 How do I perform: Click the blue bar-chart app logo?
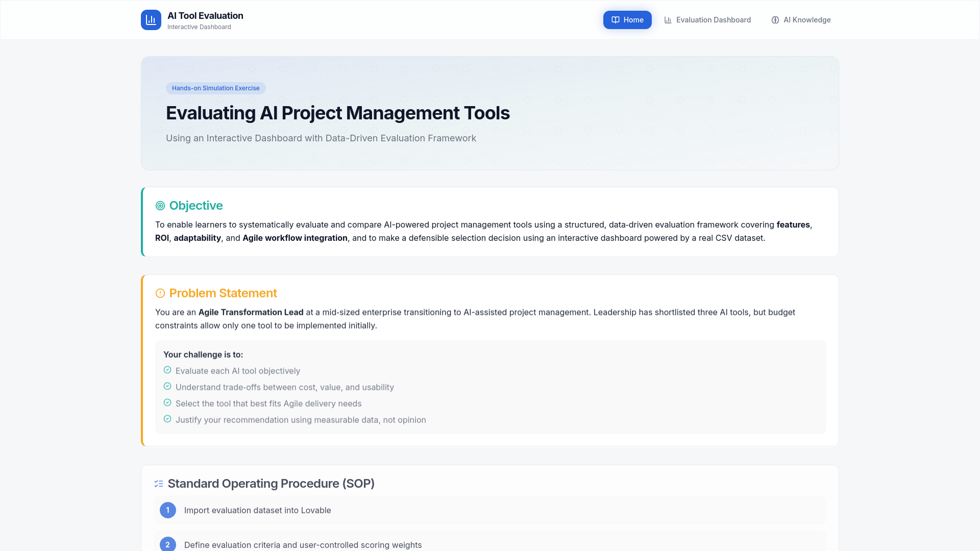pos(151,20)
